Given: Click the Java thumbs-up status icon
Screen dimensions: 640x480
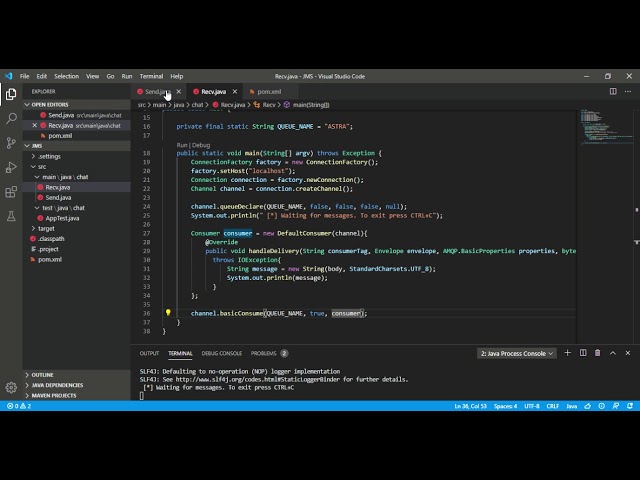Looking at the screenshot, I should (588, 406).
